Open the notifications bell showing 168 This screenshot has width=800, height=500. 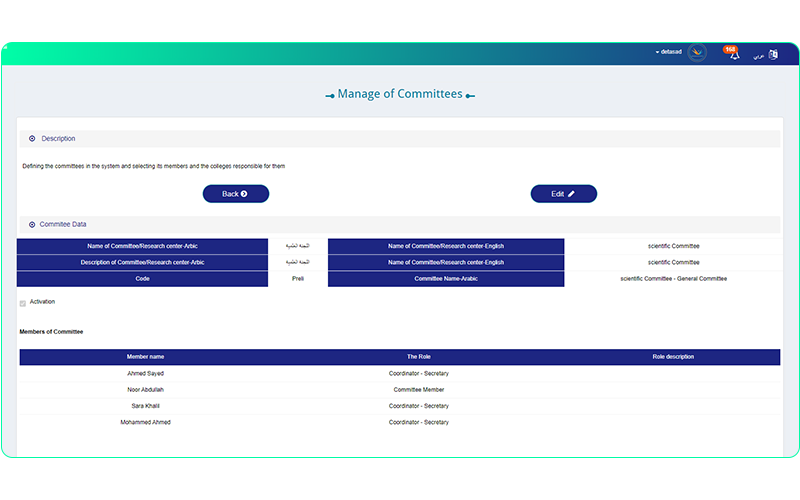point(734,55)
